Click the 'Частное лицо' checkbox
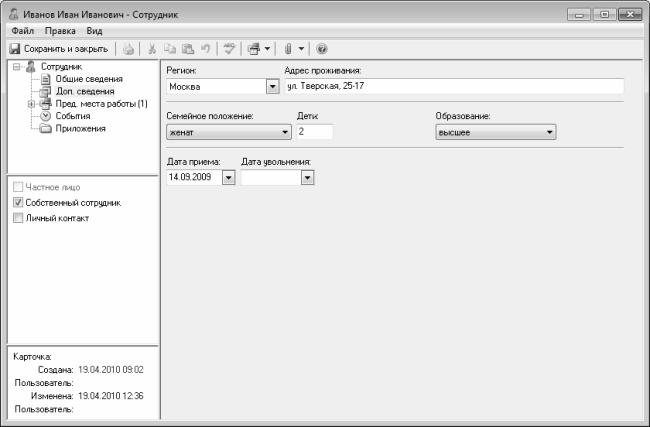Image resolution: width=650 pixels, height=427 pixels. coord(18,187)
